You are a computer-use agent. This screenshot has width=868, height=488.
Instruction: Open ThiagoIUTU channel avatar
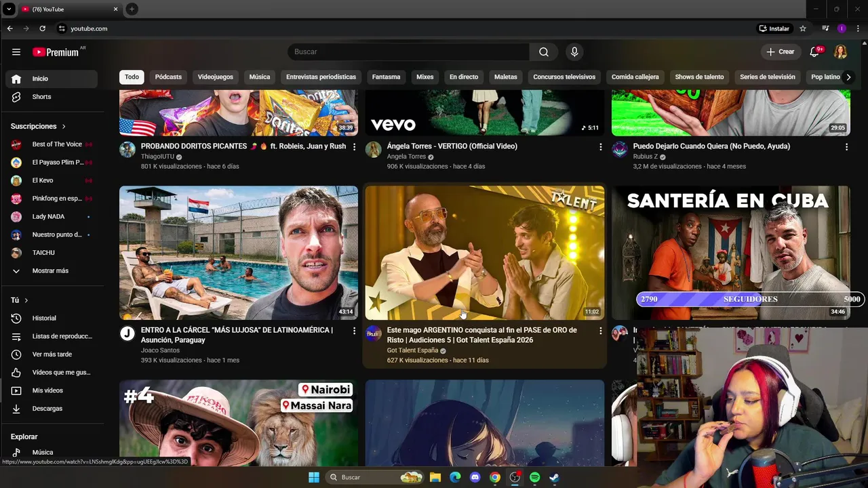[127, 150]
